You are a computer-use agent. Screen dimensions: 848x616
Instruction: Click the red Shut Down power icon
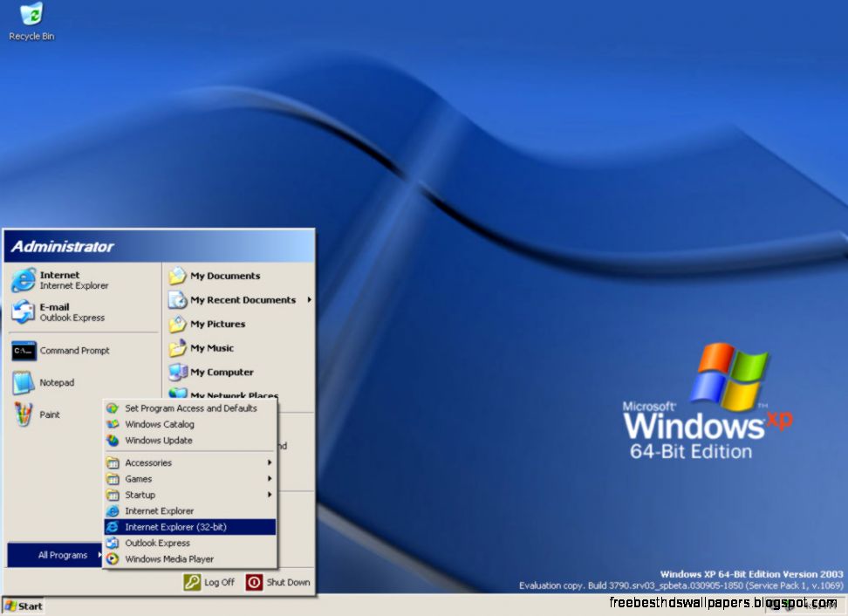254,582
